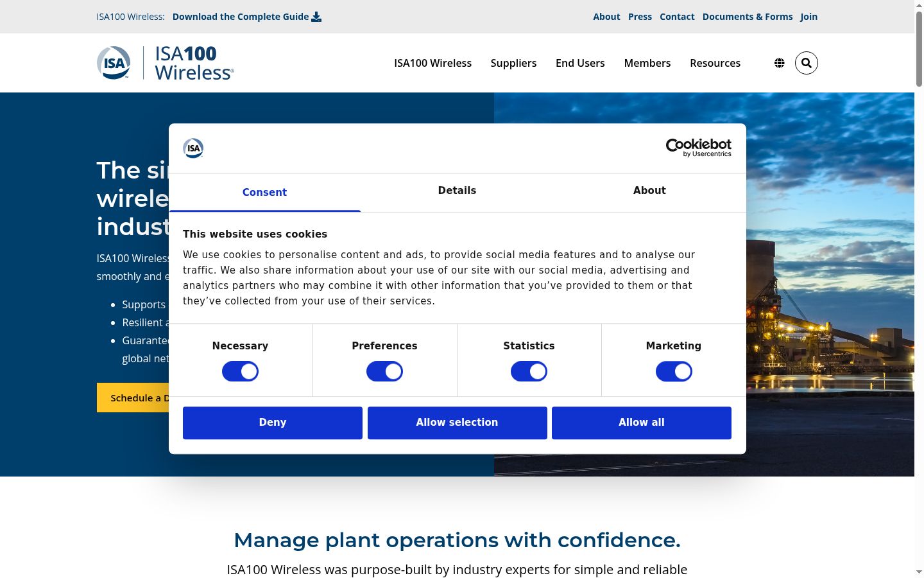Image resolution: width=924 pixels, height=578 pixels.
Task: Click the Cookiebot by Usercentrics logo
Action: coord(699,148)
